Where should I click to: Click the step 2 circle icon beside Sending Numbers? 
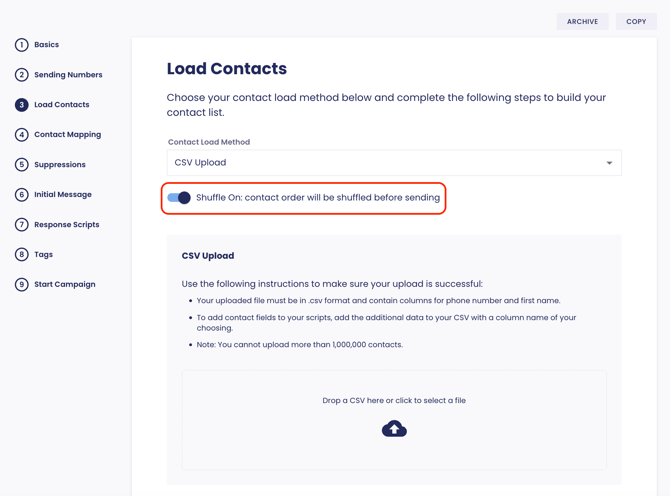[x=21, y=75]
